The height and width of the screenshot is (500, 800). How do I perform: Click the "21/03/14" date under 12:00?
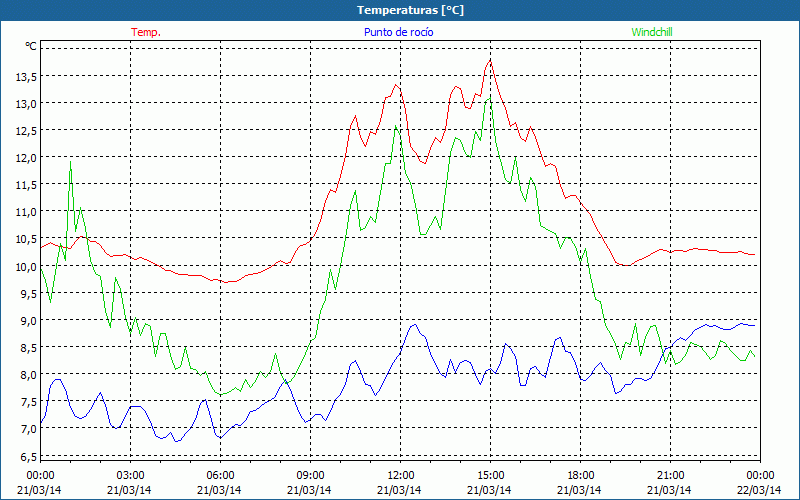click(399, 490)
